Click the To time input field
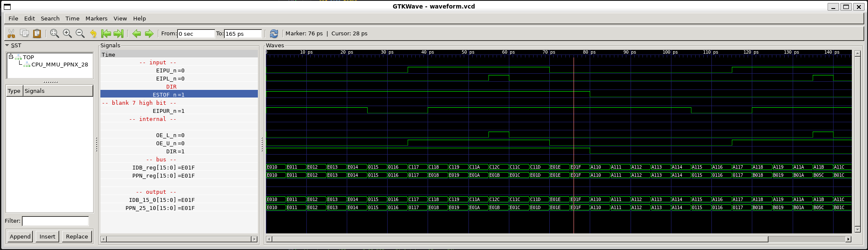 (x=243, y=34)
